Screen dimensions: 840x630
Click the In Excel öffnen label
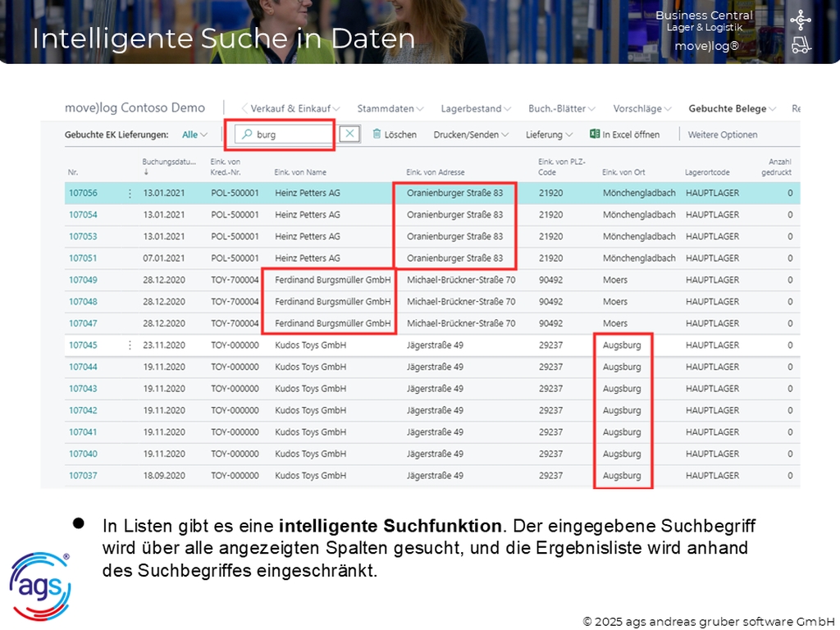tap(631, 135)
